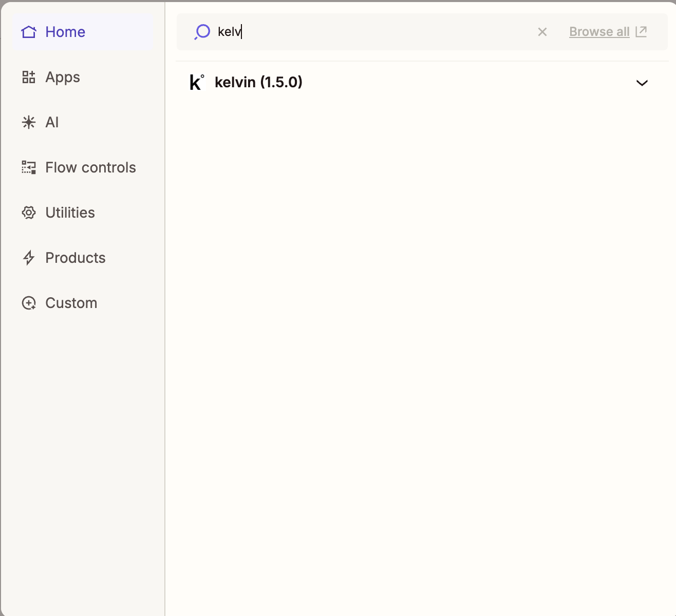The height and width of the screenshot is (616, 676).
Task: Open the Browse all link
Action: (x=599, y=32)
